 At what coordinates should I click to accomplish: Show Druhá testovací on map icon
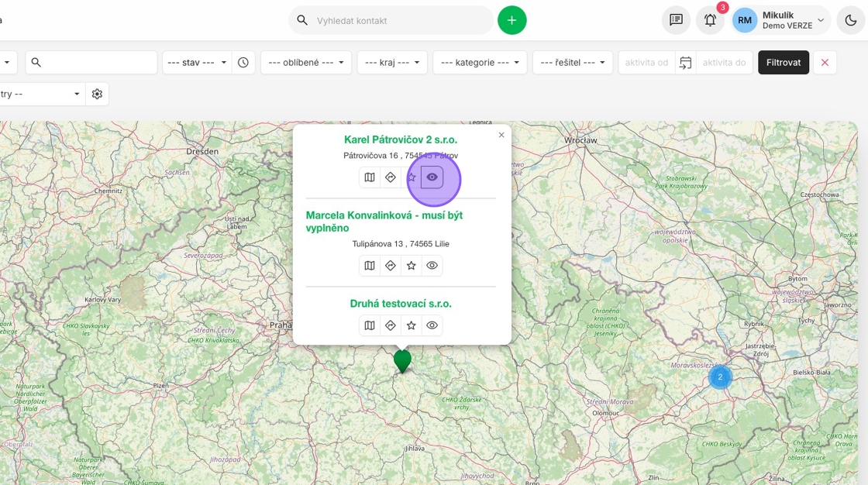370,325
